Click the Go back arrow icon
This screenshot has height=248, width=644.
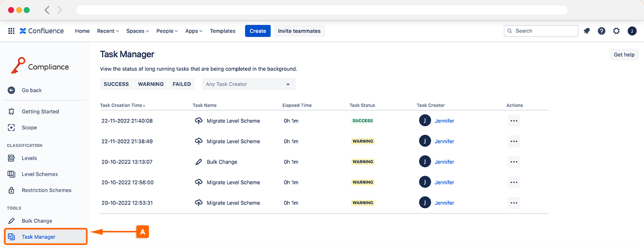pyautogui.click(x=12, y=90)
